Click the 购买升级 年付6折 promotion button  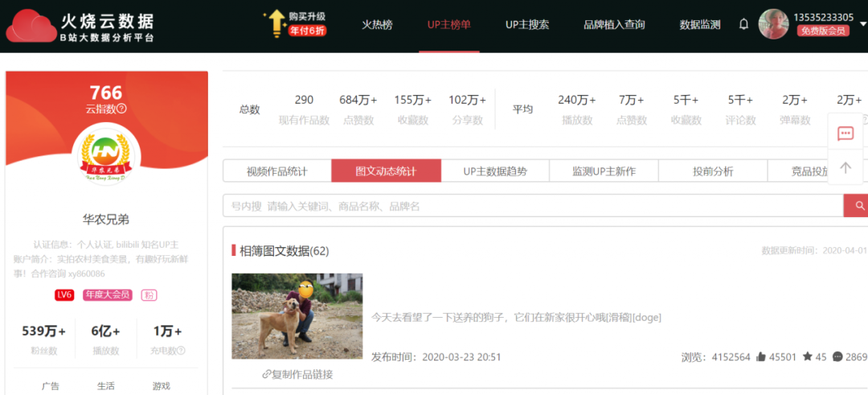[296, 24]
